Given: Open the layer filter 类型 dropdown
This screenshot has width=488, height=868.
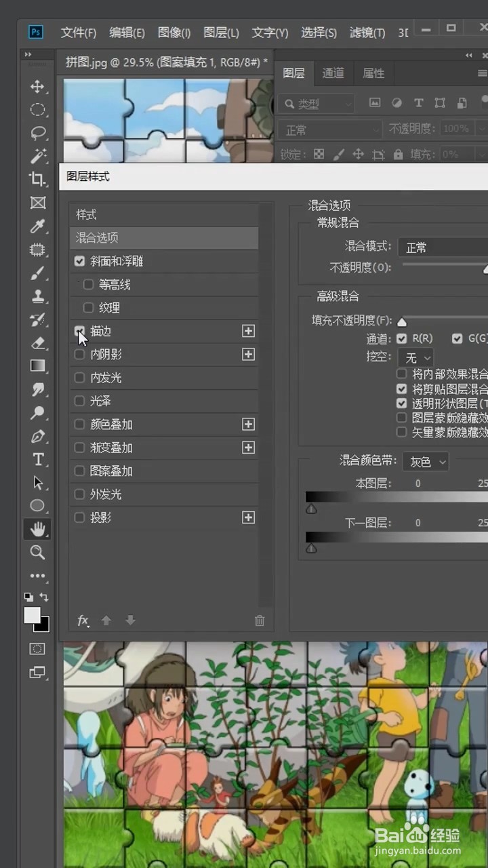Looking at the screenshot, I should click(x=317, y=104).
